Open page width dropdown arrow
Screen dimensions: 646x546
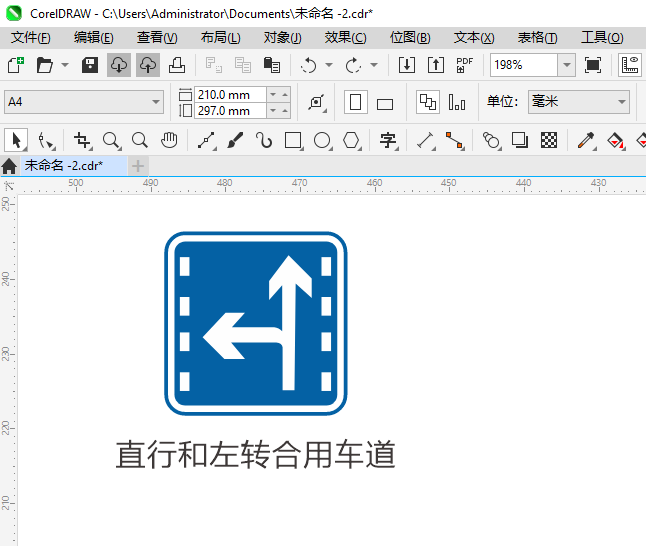[x=273, y=95]
